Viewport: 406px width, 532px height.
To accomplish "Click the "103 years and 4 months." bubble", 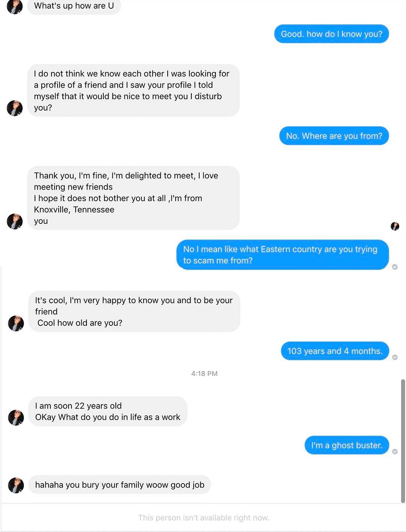I will [335, 351].
